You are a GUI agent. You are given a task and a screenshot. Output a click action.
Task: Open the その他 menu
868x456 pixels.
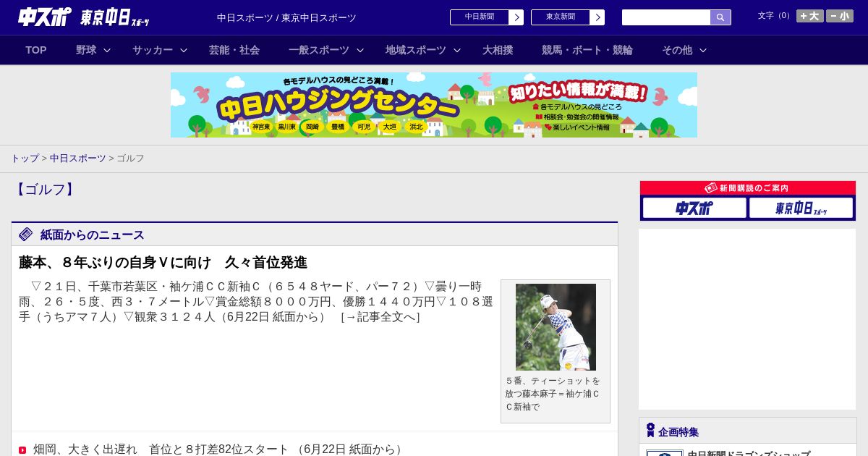[x=677, y=50]
